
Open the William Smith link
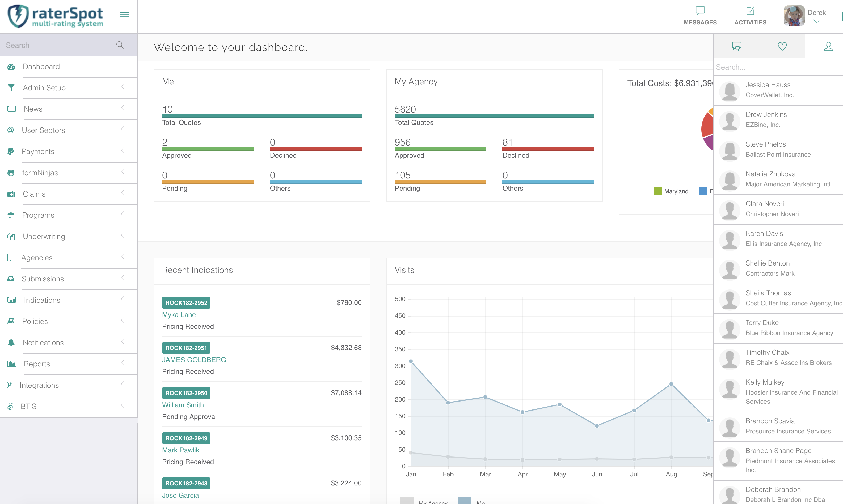tap(183, 405)
